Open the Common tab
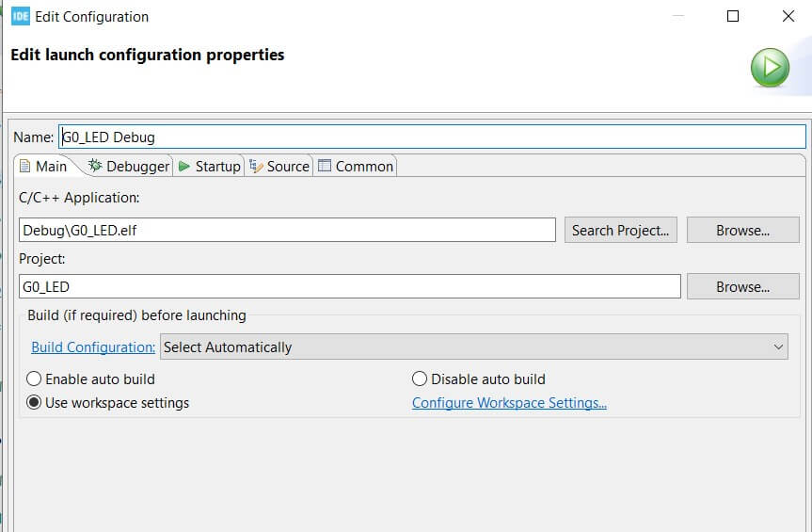The width and height of the screenshot is (812, 532). tap(356, 166)
